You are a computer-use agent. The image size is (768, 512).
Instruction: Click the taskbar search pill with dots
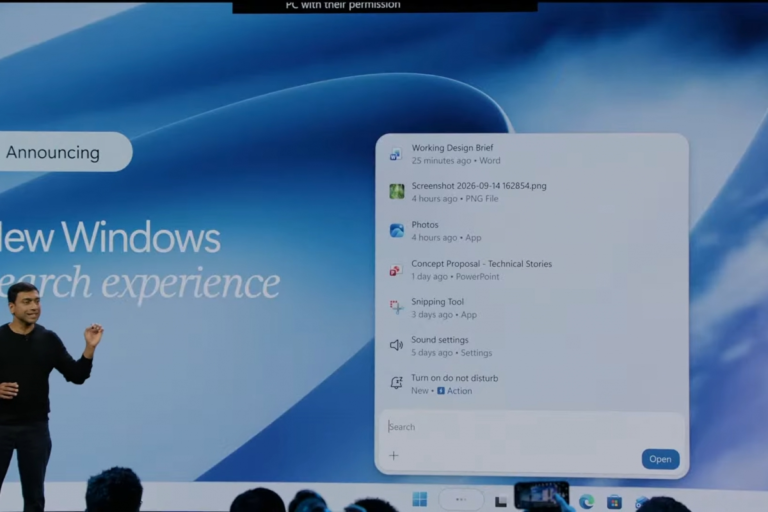pos(461,499)
